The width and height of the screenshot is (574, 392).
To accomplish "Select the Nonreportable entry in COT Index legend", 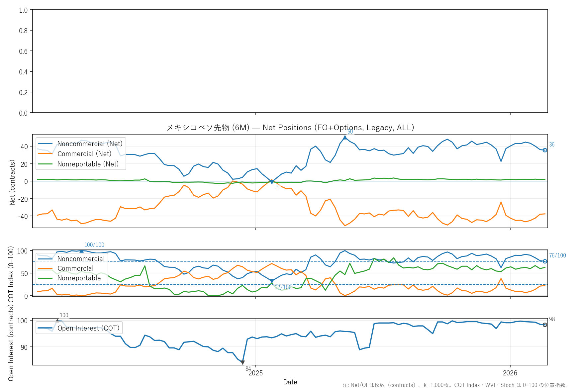I will pos(79,278).
